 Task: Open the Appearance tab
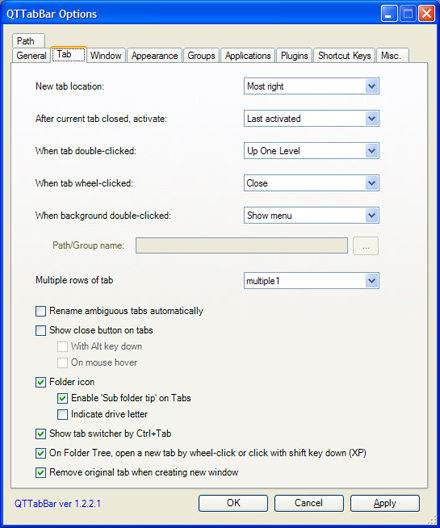click(x=155, y=55)
